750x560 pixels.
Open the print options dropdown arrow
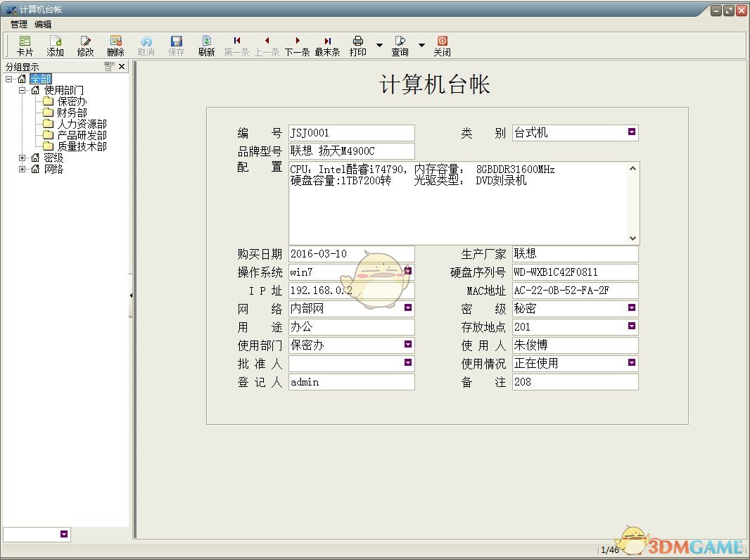tap(379, 46)
